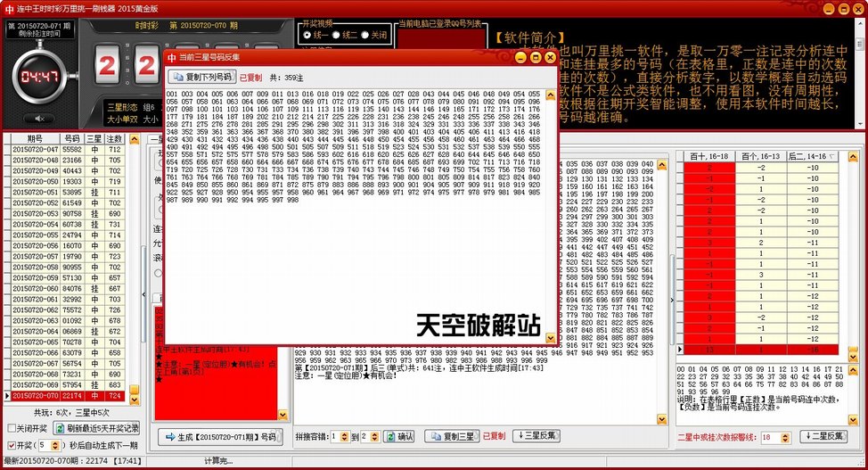Adjust the first 拼接容错 stepper
Screen dimensions: 868x470
pos(345,437)
